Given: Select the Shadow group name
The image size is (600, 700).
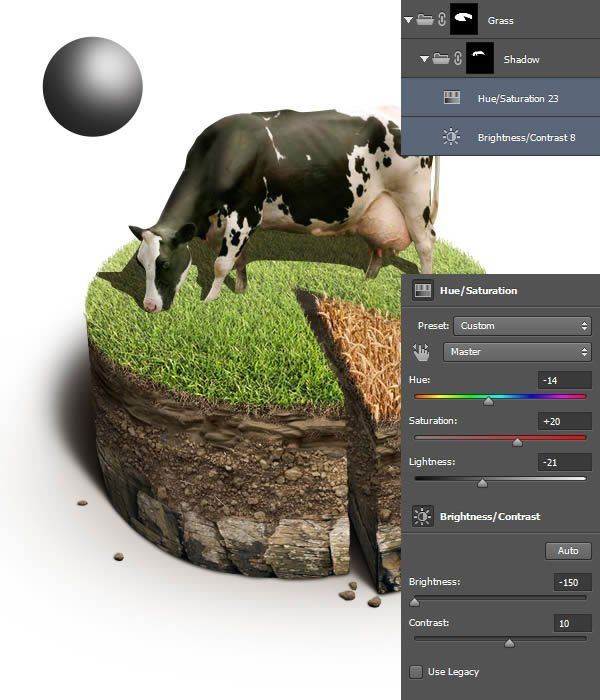Looking at the screenshot, I should point(521,59).
